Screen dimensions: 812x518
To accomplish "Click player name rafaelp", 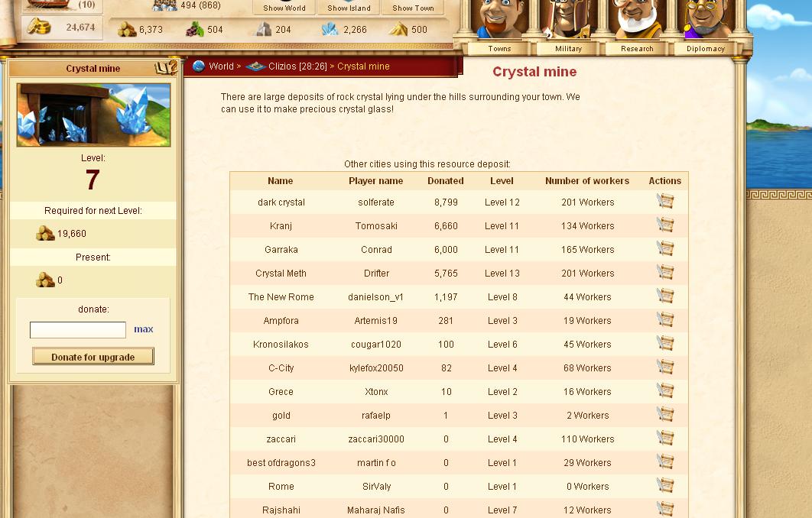I will (376, 416).
